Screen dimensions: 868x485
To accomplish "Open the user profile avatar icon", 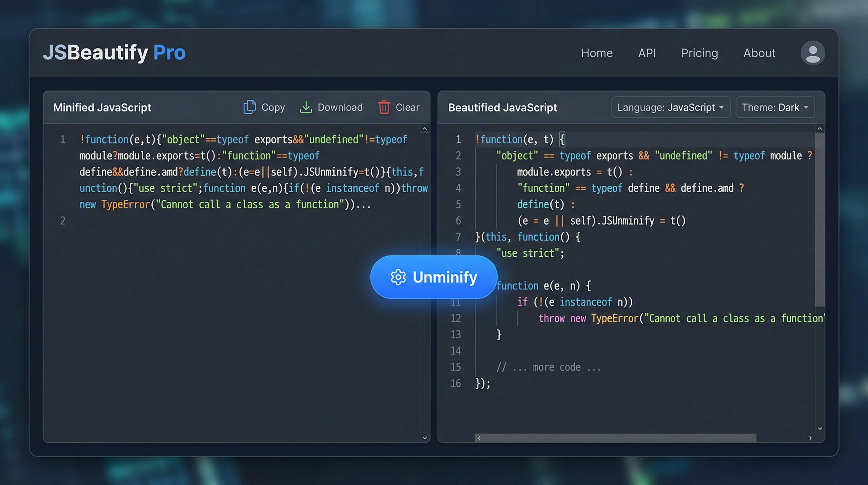I will [x=812, y=53].
